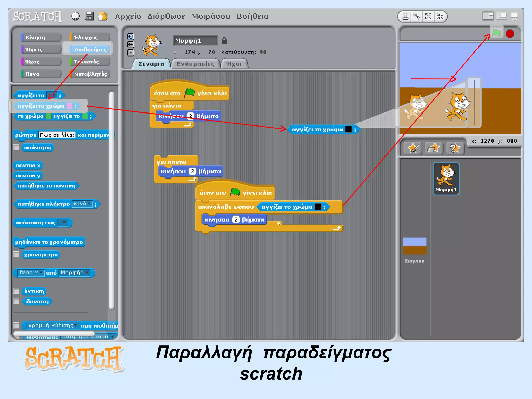Screen dimensions: 532x399
Task: Switch to small stage view mode
Action: coord(488,16)
